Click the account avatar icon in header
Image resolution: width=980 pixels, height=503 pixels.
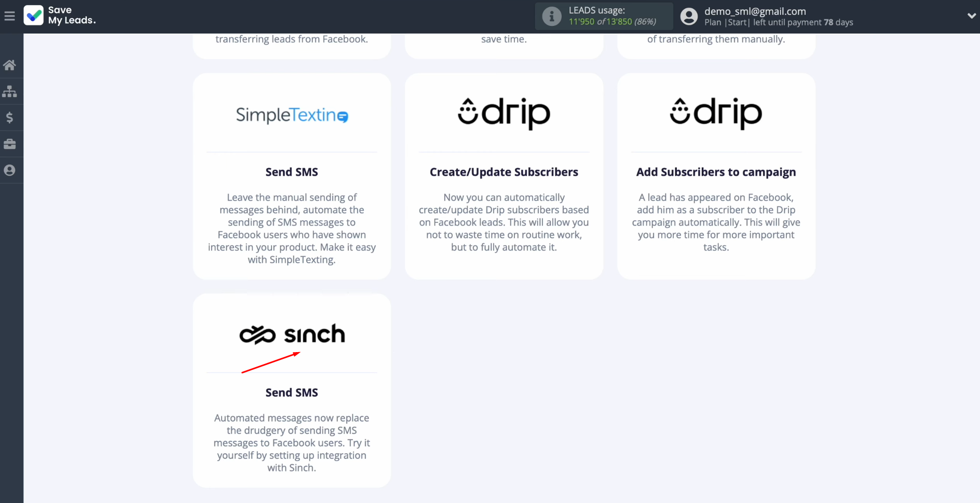pos(689,17)
